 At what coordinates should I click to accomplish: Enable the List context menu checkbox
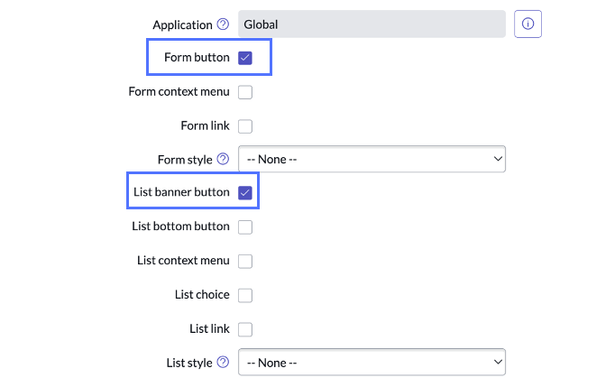pyautogui.click(x=245, y=261)
